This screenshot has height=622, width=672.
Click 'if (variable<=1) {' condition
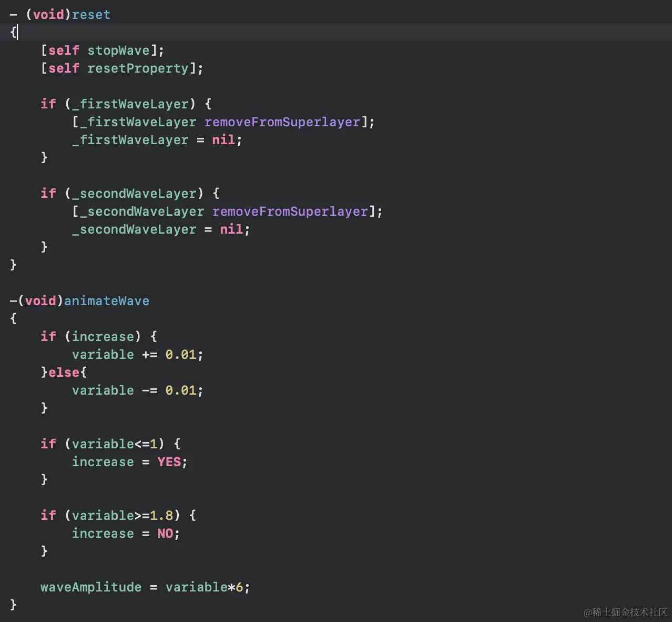pyautogui.click(x=110, y=444)
